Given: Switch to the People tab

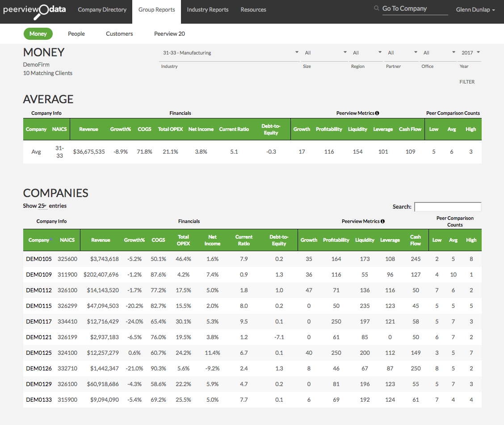Looking at the screenshot, I should (76, 34).
